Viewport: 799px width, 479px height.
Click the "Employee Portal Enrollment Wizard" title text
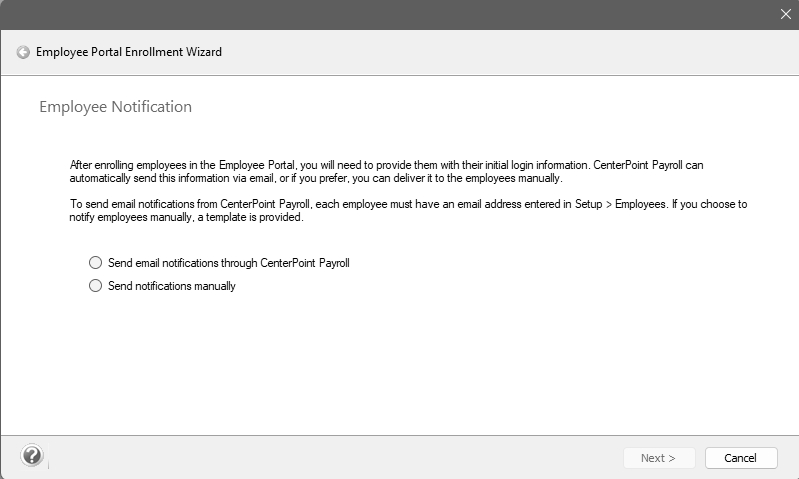pyautogui.click(x=129, y=52)
